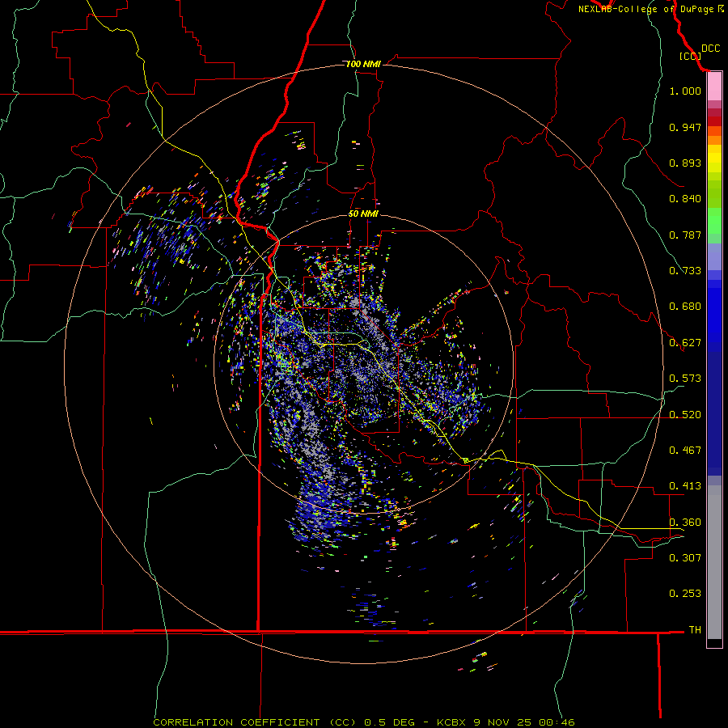Click the 0.947 legend value
The height and width of the screenshot is (728, 728).
tap(685, 127)
